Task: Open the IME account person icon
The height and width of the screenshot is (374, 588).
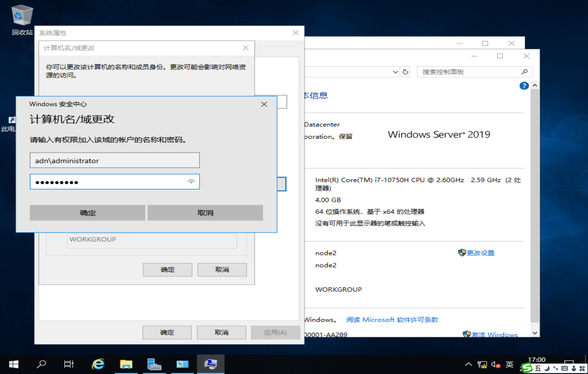Action: (574, 368)
